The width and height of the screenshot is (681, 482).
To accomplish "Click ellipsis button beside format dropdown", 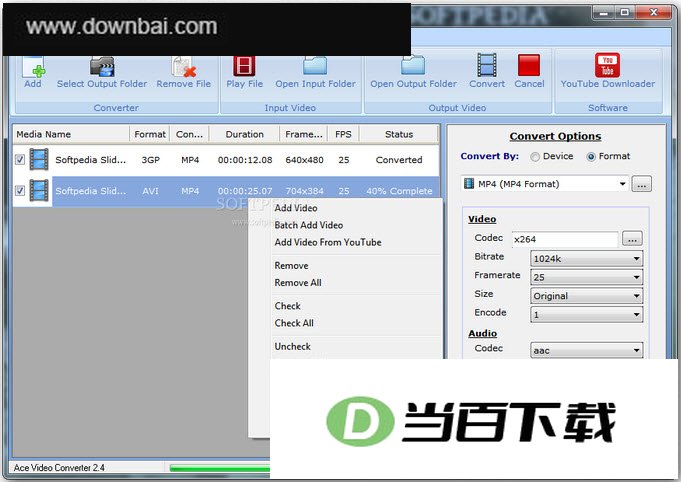I will (641, 184).
